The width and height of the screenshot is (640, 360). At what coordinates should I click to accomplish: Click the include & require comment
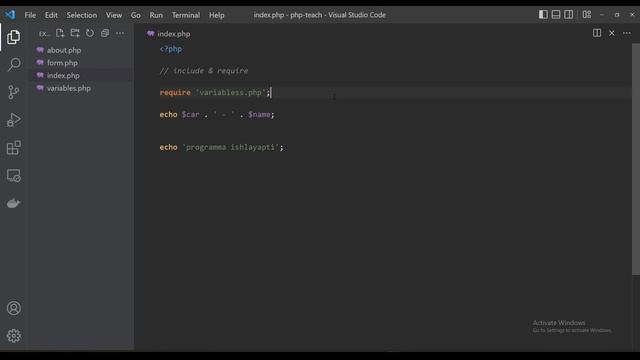tap(204, 71)
